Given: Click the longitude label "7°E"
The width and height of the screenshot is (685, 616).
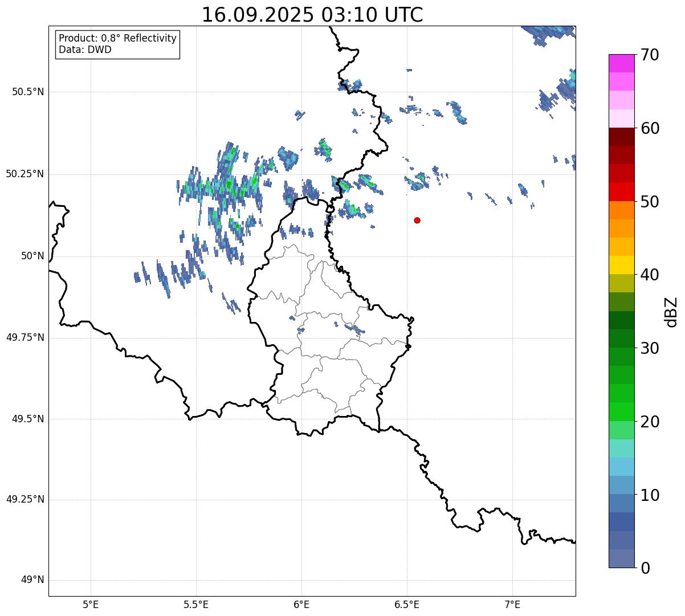Looking at the screenshot, I should 513,604.
